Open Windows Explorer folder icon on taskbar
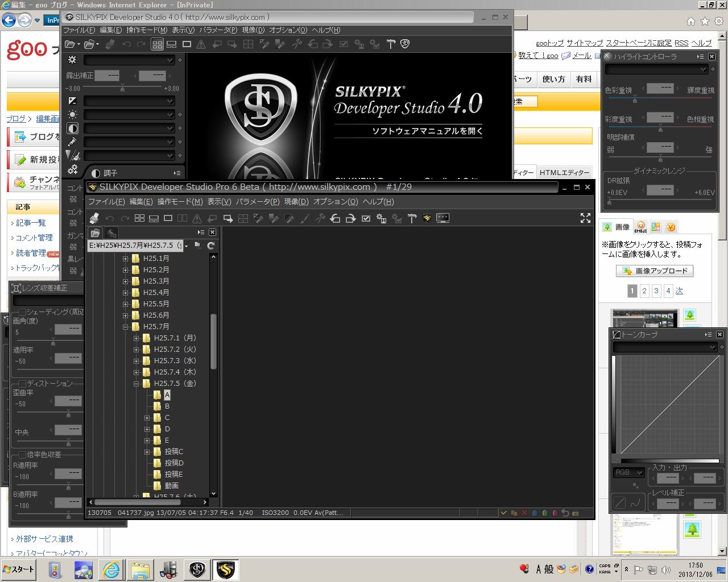The width and height of the screenshot is (728, 582). [140, 569]
